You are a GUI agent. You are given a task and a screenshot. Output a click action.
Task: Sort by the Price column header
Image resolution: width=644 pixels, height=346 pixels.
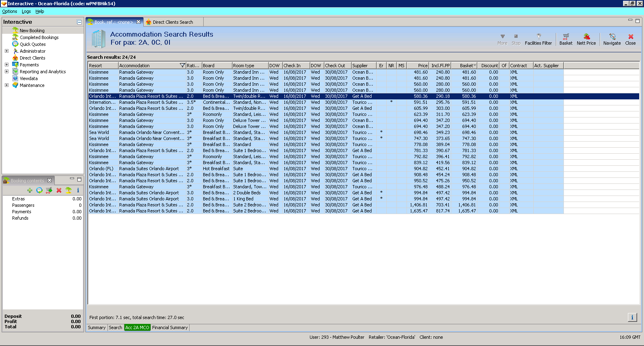pos(418,65)
